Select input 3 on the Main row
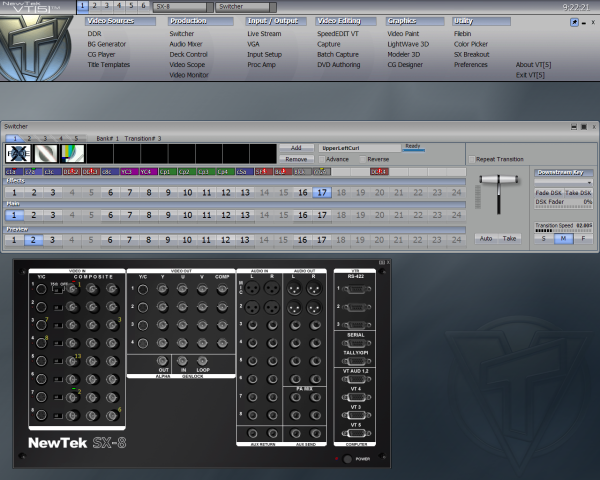 coord(53,215)
